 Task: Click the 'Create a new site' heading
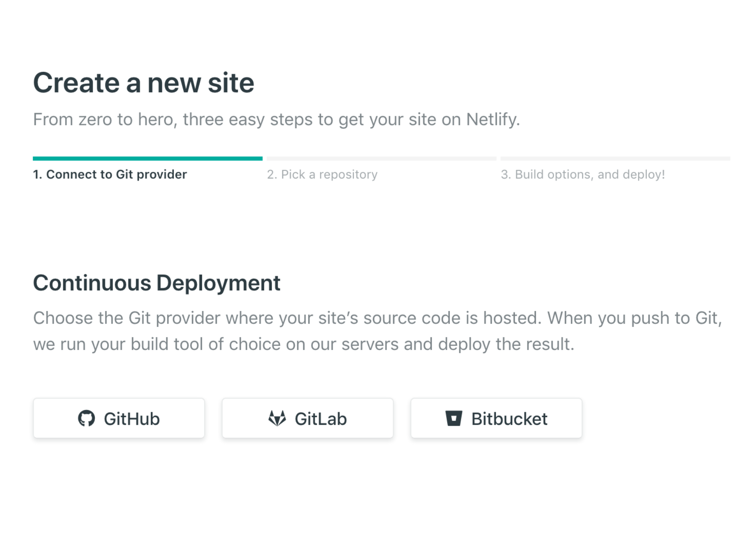144,83
